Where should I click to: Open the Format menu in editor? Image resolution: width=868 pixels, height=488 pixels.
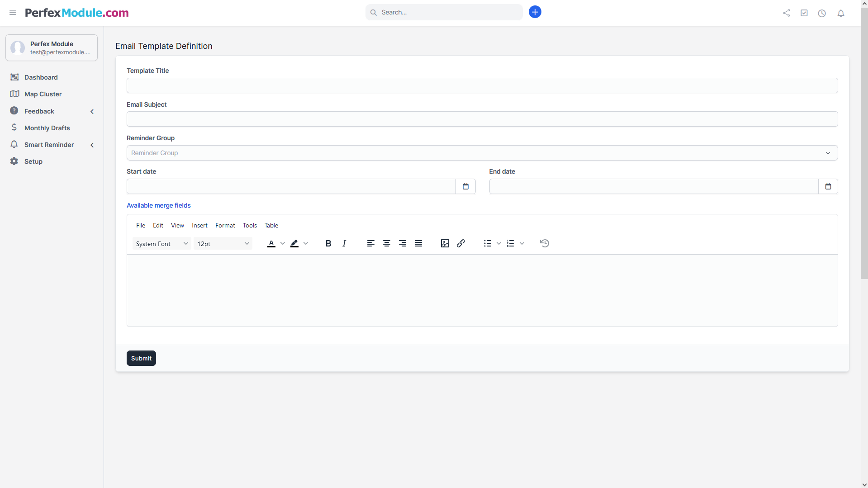pyautogui.click(x=225, y=225)
